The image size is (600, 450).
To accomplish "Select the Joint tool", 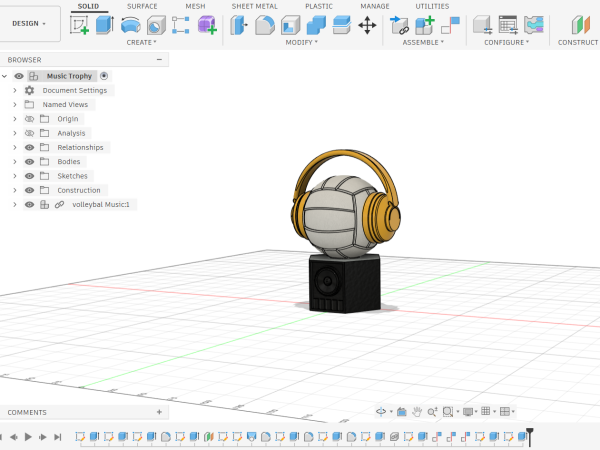I will [x=450, y=25].
